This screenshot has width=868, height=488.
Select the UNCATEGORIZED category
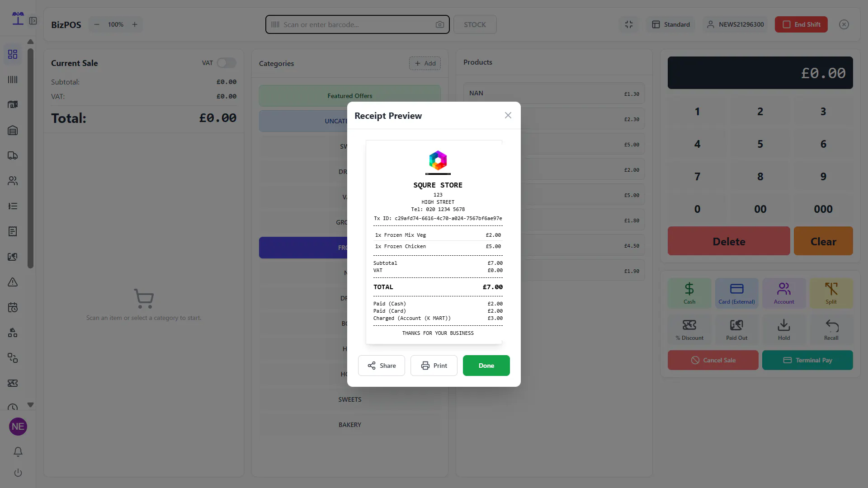(303, 121)
